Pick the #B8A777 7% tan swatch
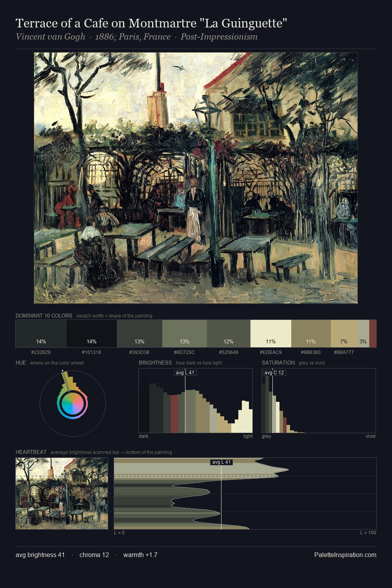 (x=344, y=334)
